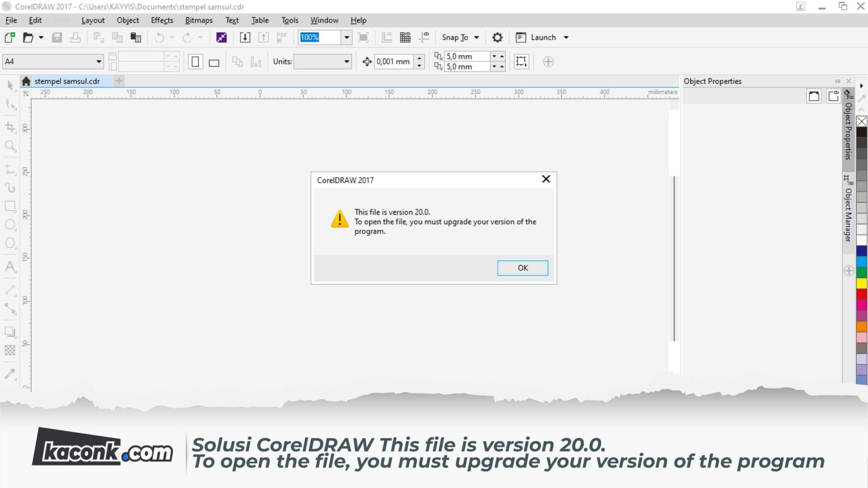Screen dimensions: 868x488
Task: Click the Undo arrow icon
Action: point(159,37)
